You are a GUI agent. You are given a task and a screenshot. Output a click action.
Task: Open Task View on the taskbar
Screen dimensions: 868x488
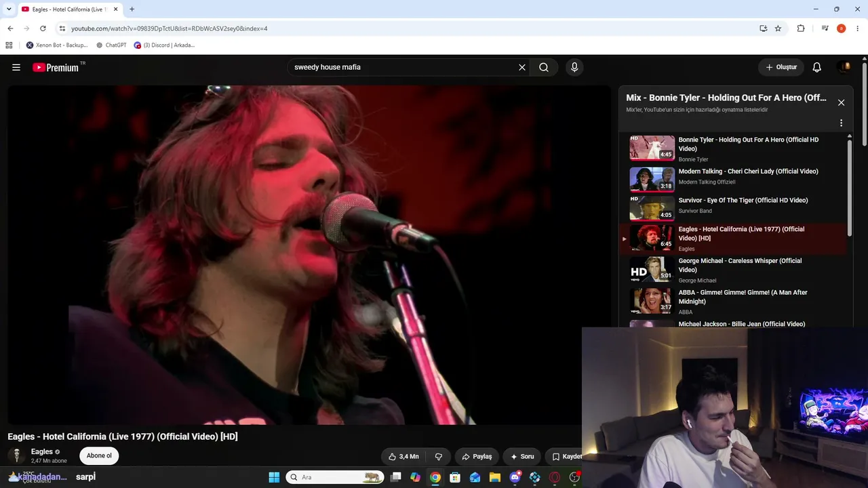point(395,477)
